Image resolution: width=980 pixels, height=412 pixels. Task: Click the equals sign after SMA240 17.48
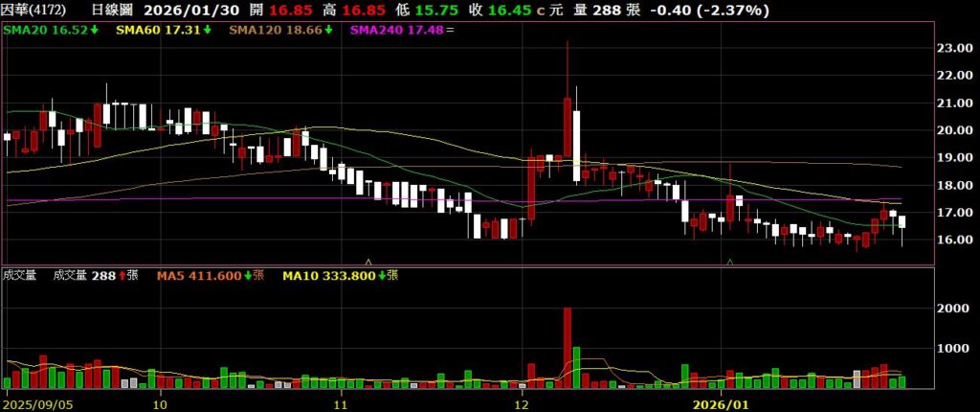pos(451,31)
